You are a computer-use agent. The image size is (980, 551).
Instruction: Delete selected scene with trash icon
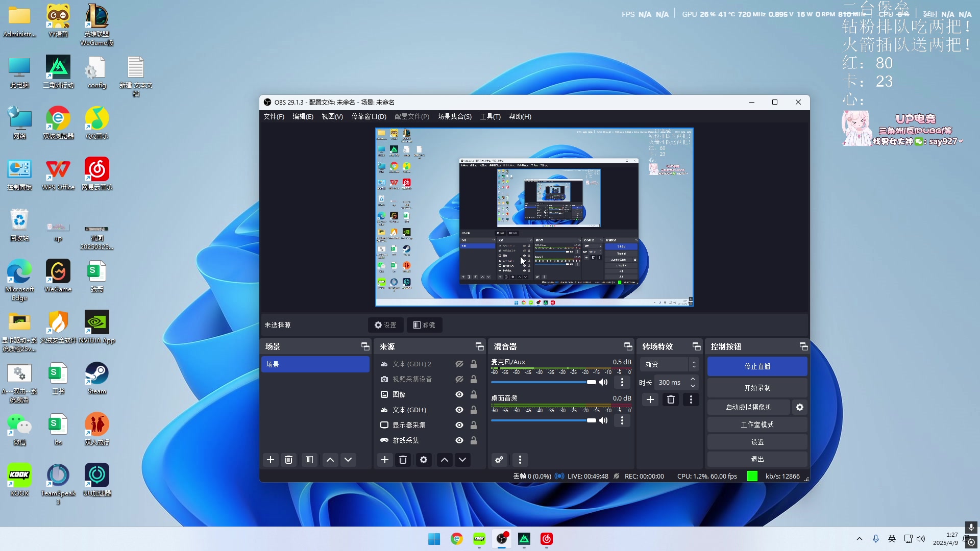pos(288,460)
